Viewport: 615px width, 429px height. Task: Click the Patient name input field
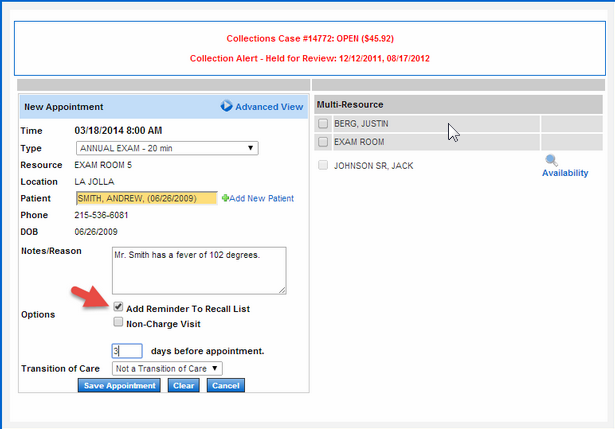[145, 198]
